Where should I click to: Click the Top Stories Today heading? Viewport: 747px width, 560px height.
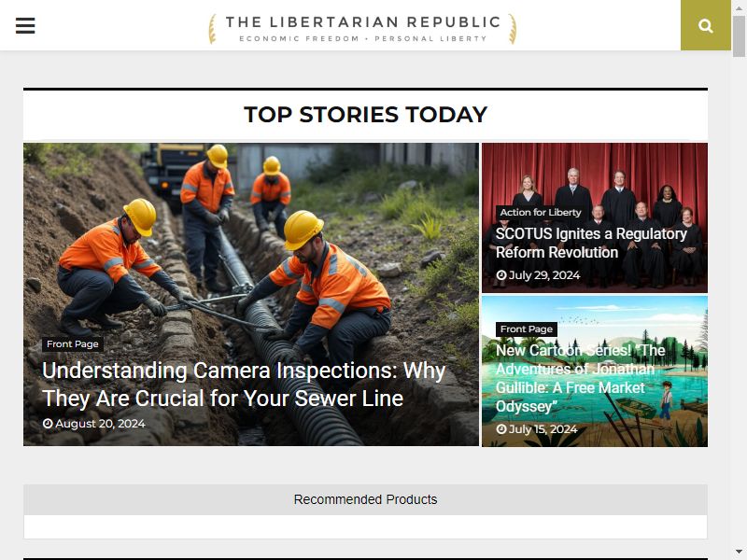pyautogui.click(x=365, y=114)
